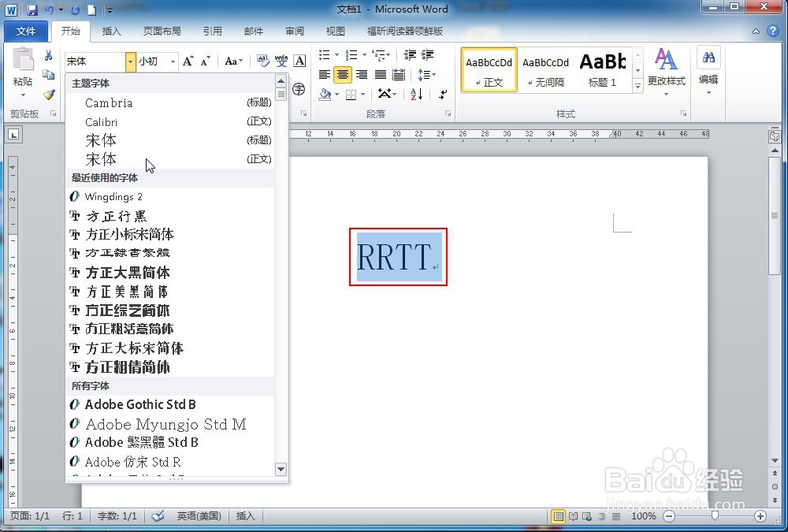Click the 更改样式 Change Styles button
This screenshot has width=788, height=532.
click(x=667, y=72)
